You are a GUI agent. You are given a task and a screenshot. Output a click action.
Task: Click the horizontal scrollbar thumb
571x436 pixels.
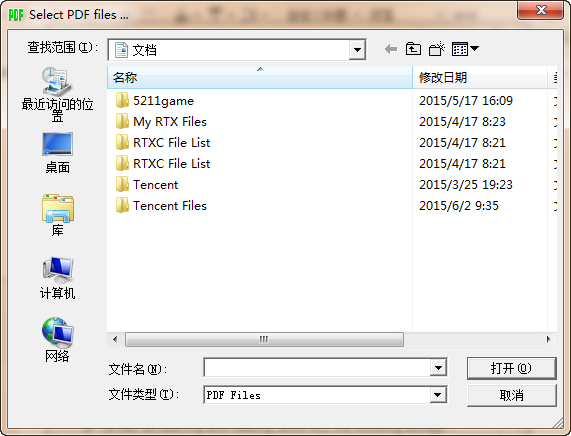pyautogui.click(x=264, y=339)
